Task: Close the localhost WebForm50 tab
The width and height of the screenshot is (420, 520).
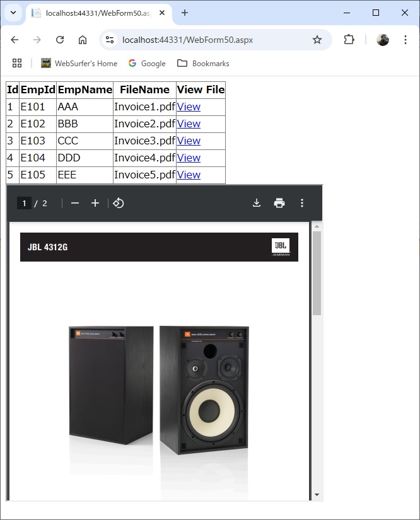Action: click(162, 13)
